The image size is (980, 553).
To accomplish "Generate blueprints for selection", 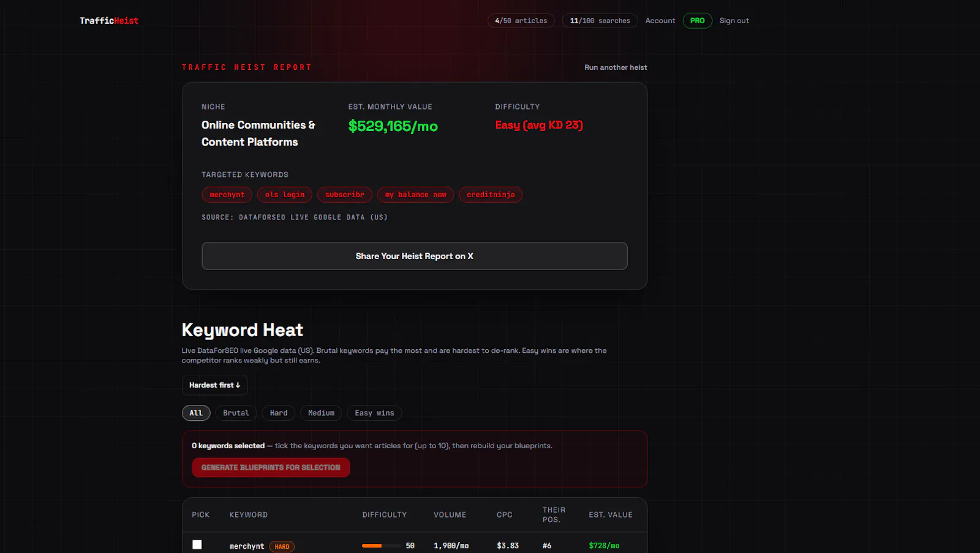I will [271, 467].
